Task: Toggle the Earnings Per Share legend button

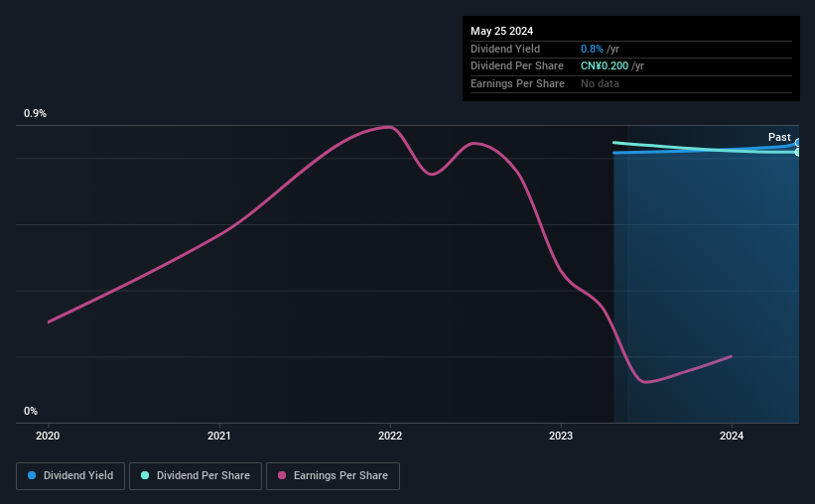Action: pyautogui.click(x=333, y=476)
